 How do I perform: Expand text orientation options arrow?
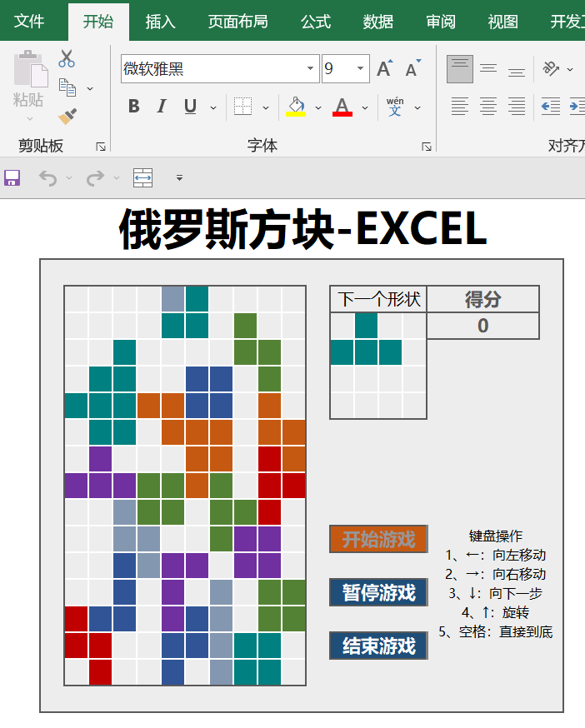[x=570, y=70]
